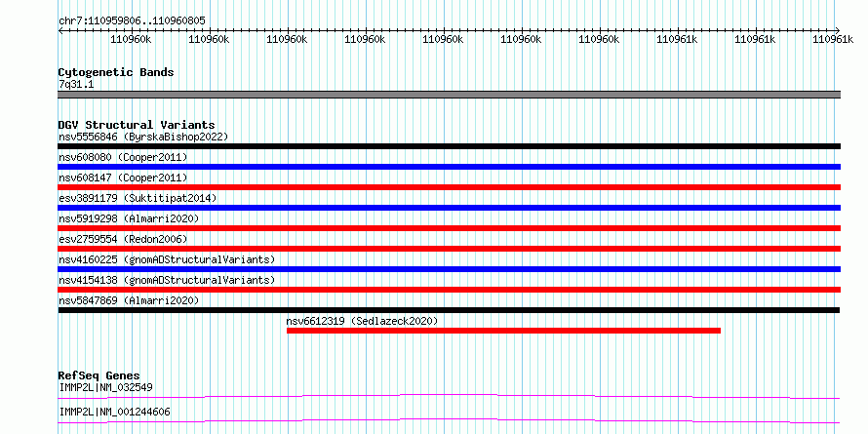Click the red bar for nsv608147
Image resolution: width=868 pixels, height=434 pixels.
pyautogui.click(x=449, y=187)
